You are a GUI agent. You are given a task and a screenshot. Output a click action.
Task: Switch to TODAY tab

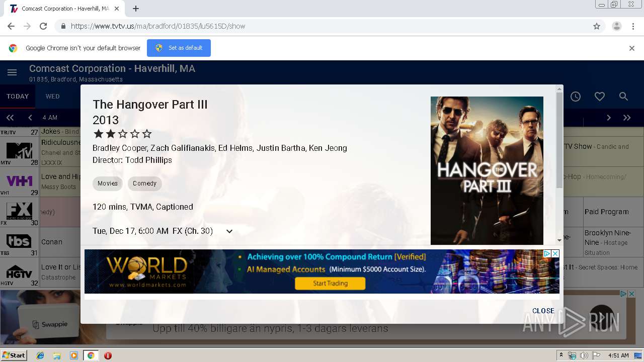(x=18, y=97)
